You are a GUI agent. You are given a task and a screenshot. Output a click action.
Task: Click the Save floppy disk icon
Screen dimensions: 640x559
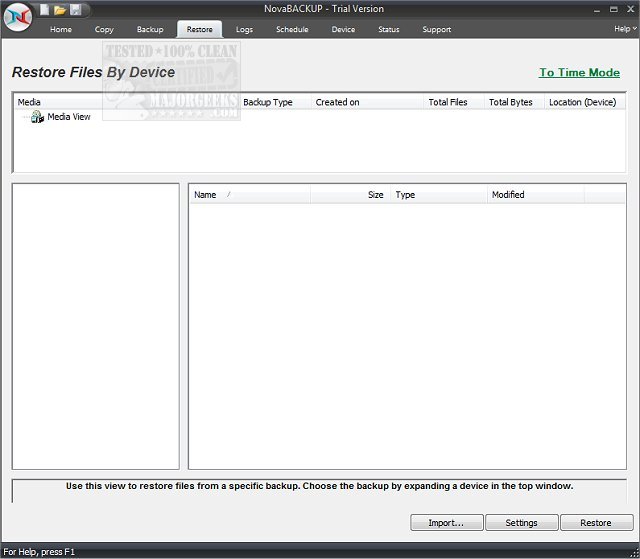[x=76, y=10]
